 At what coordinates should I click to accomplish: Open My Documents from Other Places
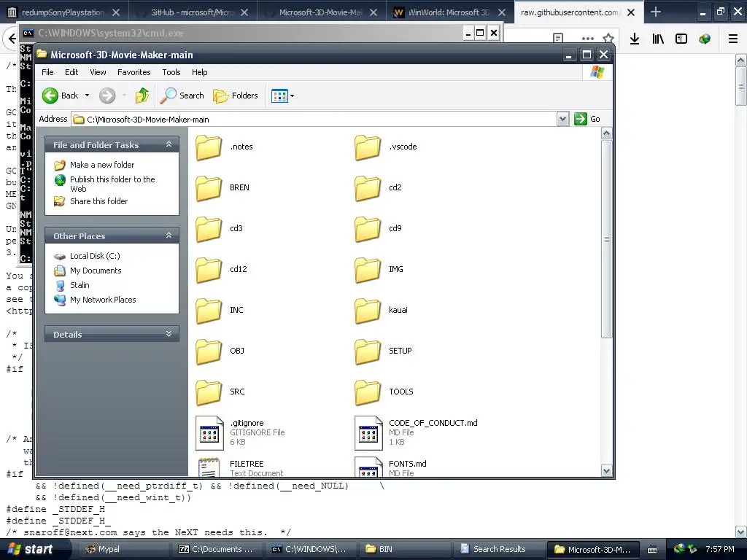pos(96,271)
